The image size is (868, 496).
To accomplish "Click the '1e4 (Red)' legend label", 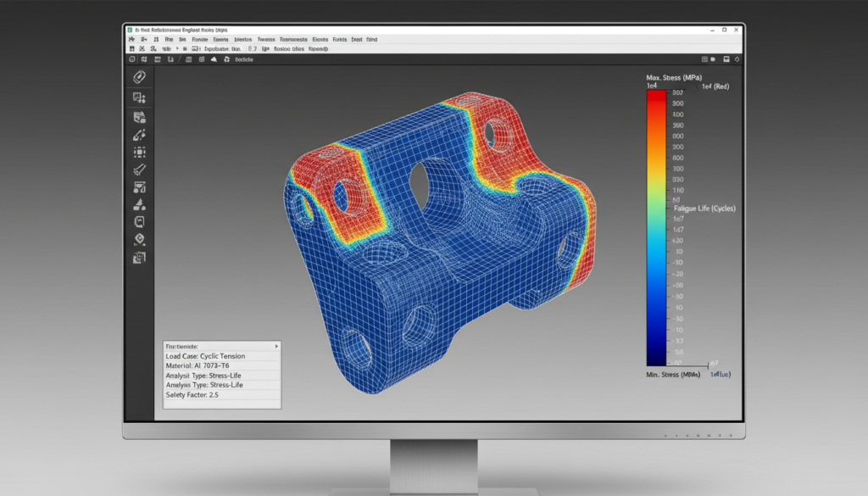I will tap(715, 86).
